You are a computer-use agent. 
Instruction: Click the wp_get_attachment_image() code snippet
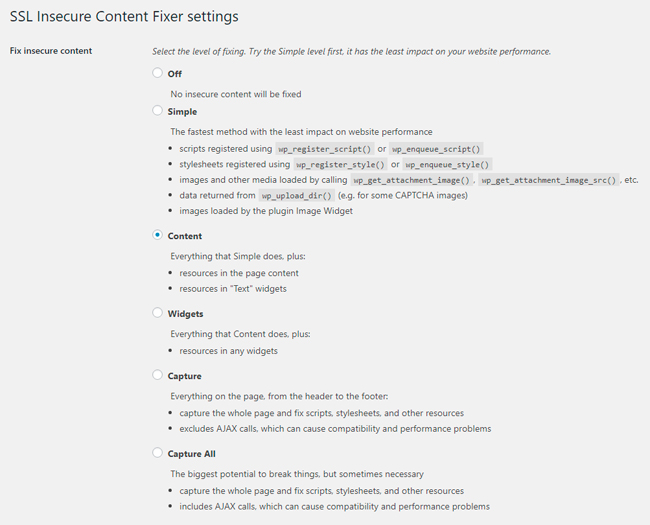pos(411,180)
